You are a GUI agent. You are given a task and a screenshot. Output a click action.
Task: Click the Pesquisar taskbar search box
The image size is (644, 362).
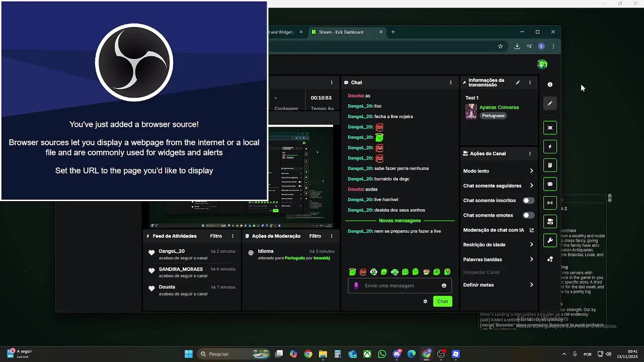click(234, 354)
